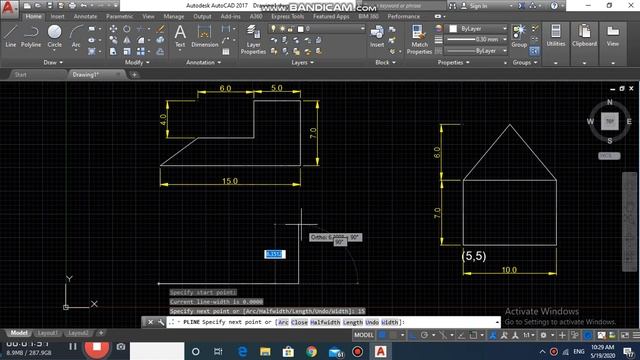Select the Text annotation tool
This screenshot has height=360, width=640.
180,36
